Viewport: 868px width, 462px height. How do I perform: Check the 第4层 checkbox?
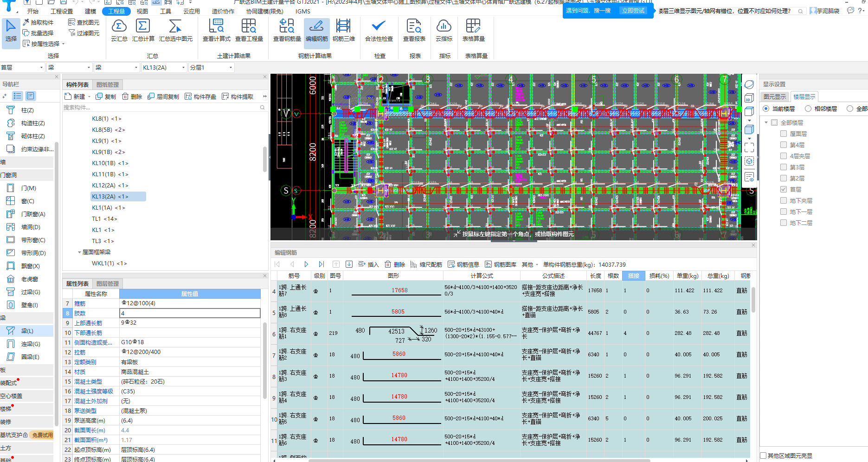(x=784, y=145)
